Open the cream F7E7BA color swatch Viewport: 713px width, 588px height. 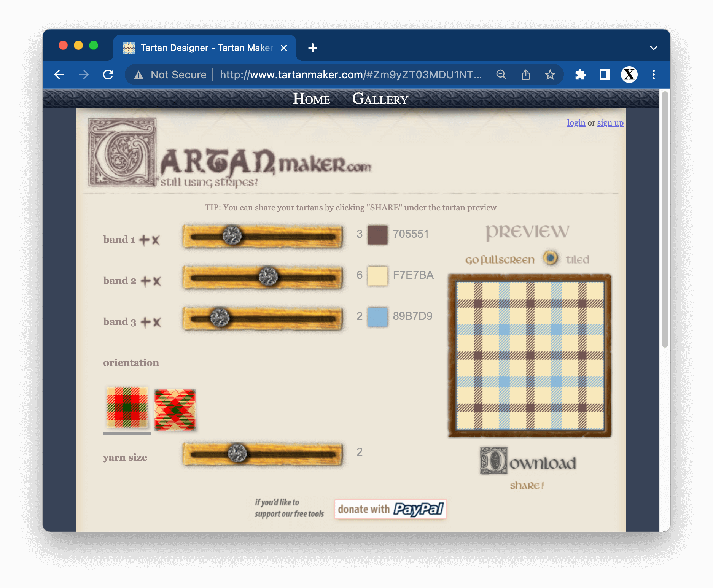point(377,276)
